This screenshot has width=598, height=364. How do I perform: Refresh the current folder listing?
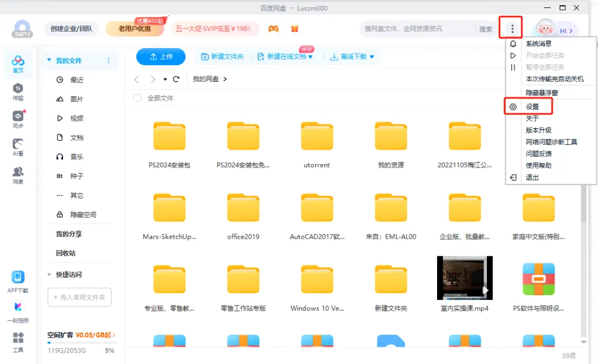tap(176, 79)
